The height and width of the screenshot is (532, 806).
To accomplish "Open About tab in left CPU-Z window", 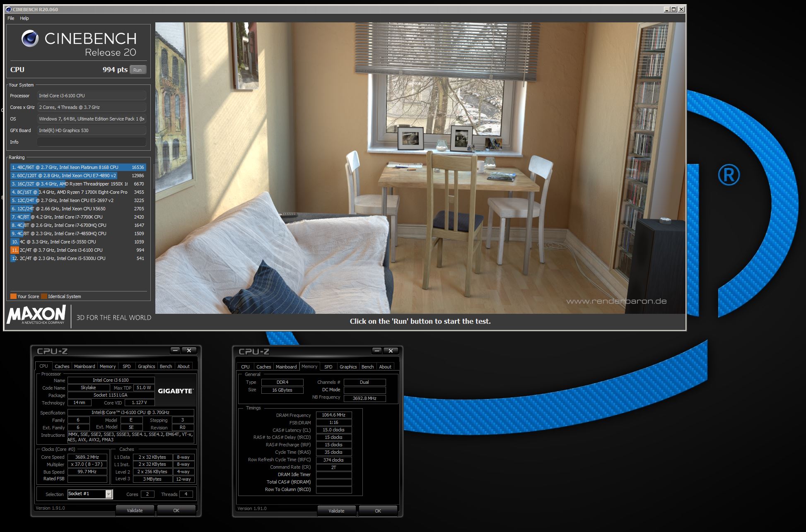I will 183,366.
